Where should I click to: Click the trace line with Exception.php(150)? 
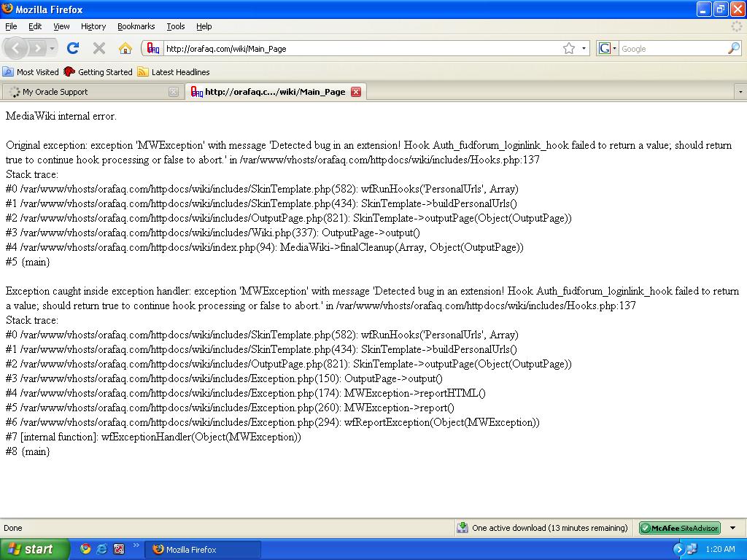(x=224, y=378)
